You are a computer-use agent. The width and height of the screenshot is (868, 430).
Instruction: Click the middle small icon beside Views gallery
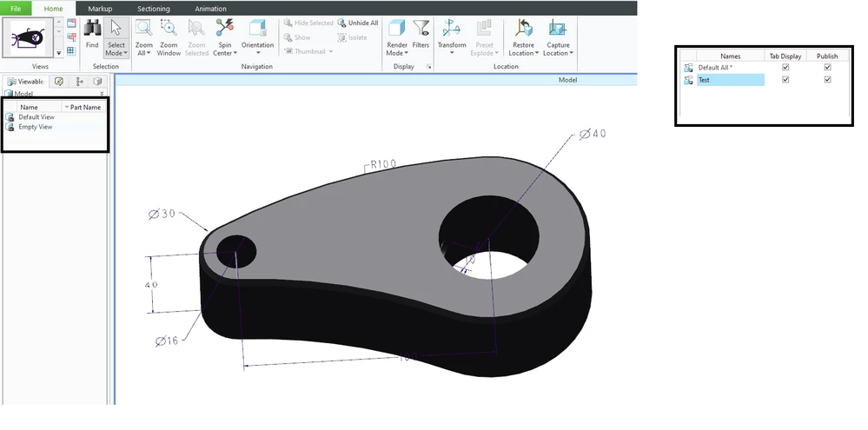click(71, 37)
